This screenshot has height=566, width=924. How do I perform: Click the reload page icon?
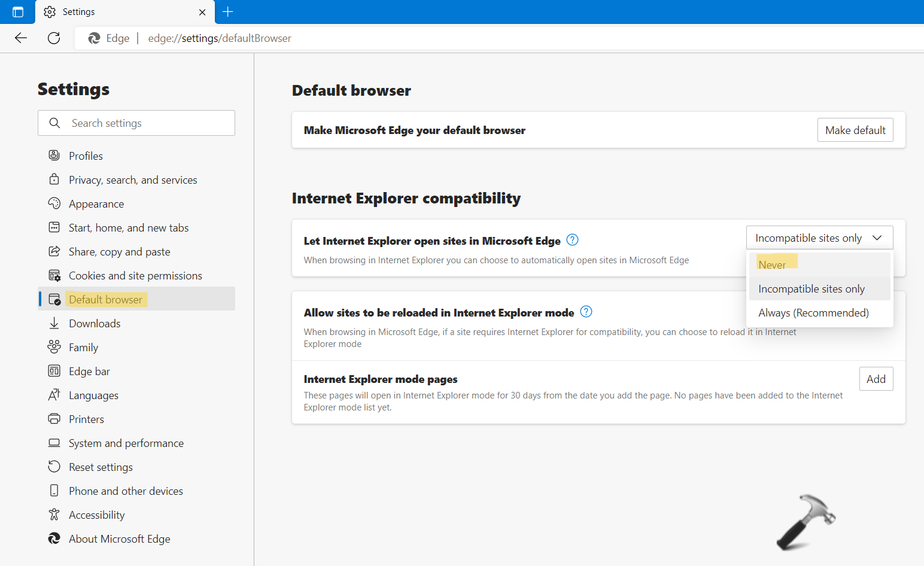54,38
